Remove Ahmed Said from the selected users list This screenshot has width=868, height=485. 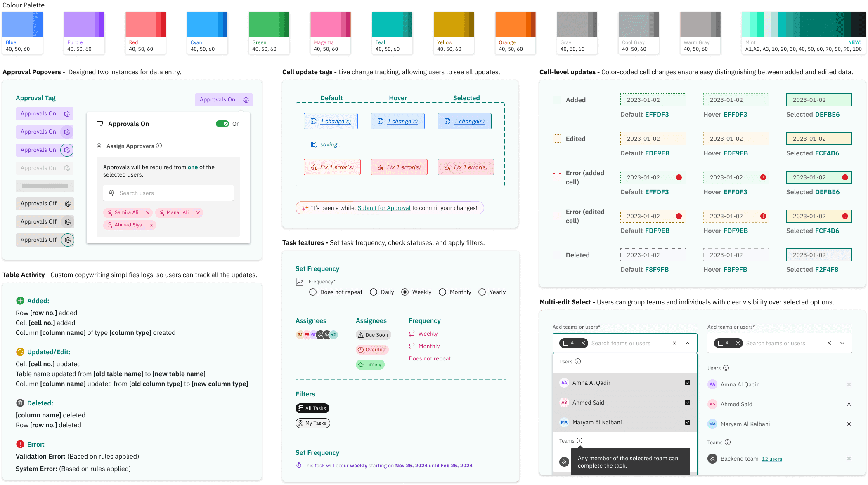tap(849, 404)
